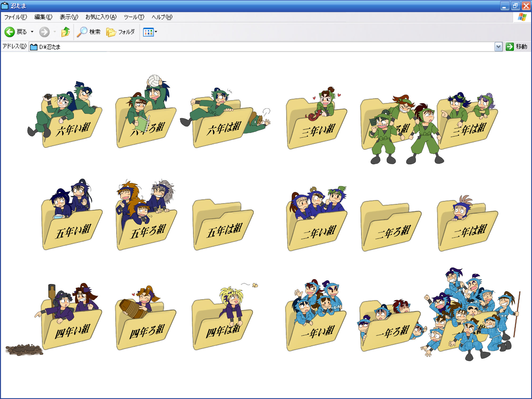Open the ファイル(F) menu
This screenshot has width=532, height=399.
tap(15, 17)
